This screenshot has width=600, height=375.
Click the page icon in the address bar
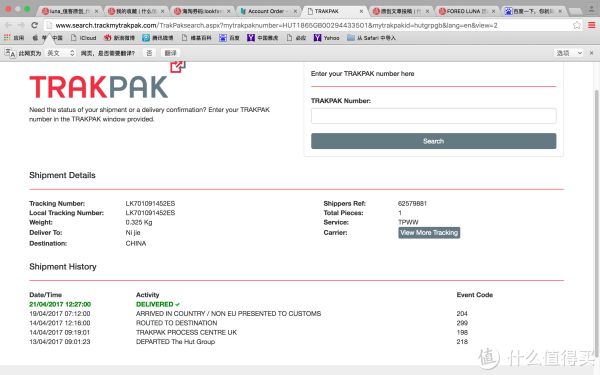point(49,26)
